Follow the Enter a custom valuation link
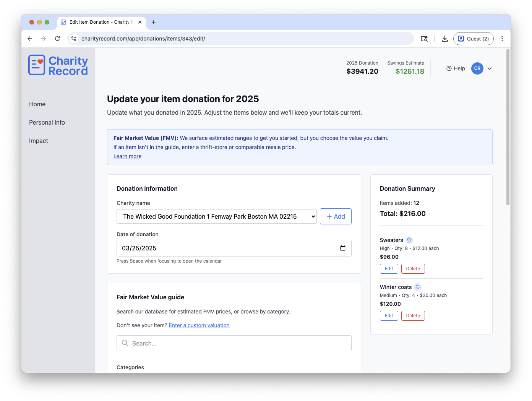The height and width of the screenshot is (401, 532). pyautogui.click(x=199, y=325)
